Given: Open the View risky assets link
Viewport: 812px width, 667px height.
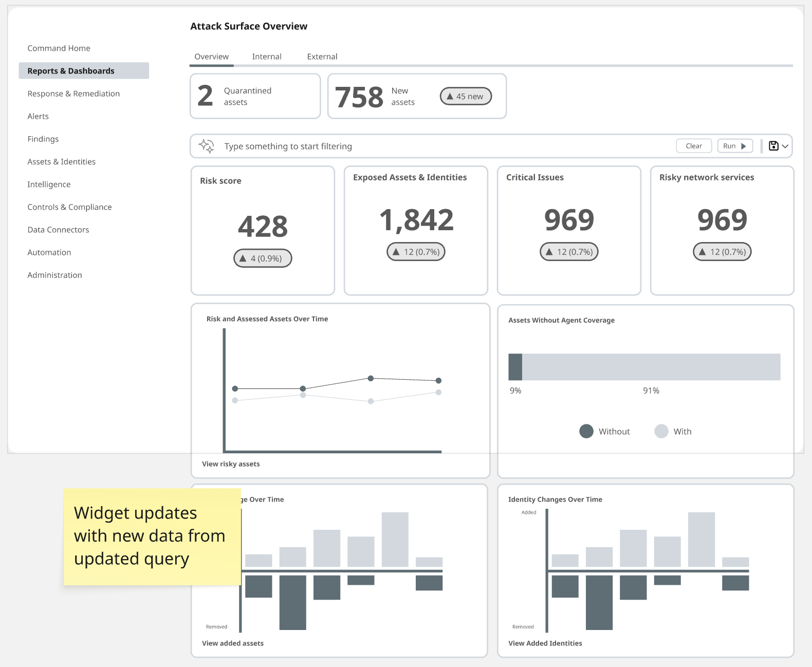Looking at the screenshot, I should 231,464.
